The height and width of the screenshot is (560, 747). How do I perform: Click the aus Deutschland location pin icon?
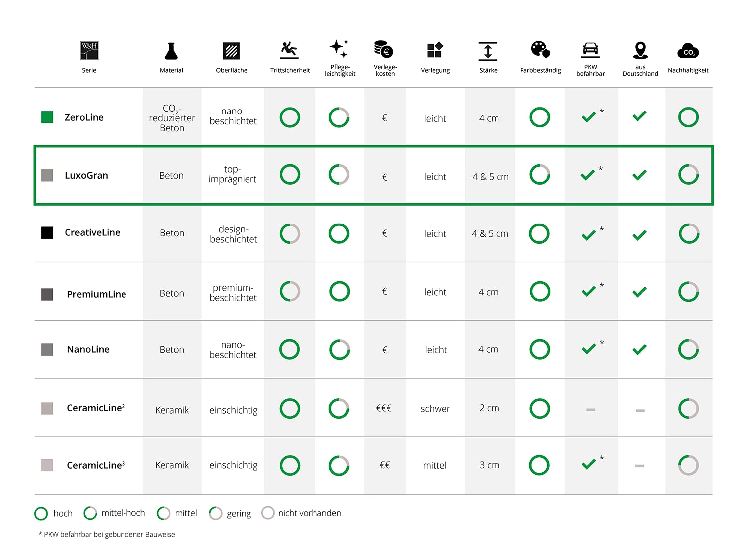[x=640, y=50]
